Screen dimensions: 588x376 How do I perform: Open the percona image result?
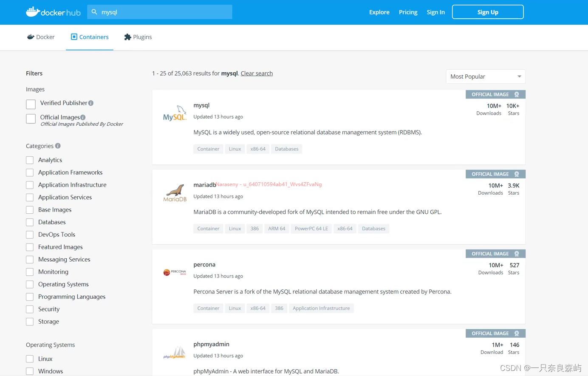tap(204, 264)
